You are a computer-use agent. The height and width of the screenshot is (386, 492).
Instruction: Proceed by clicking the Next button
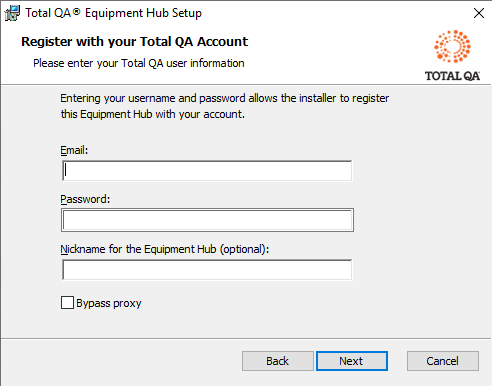[x=352, y=361]
